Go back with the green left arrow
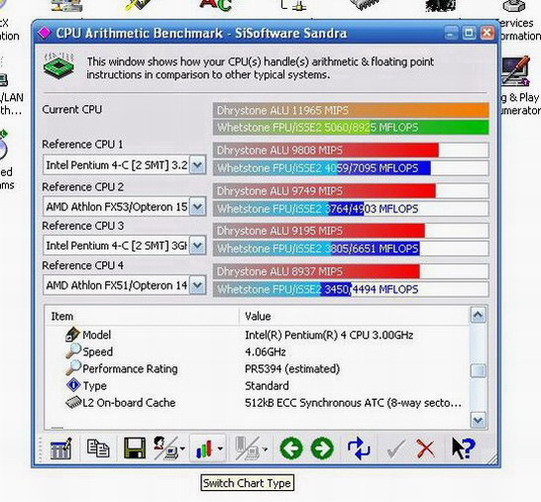 click(291, 449)
